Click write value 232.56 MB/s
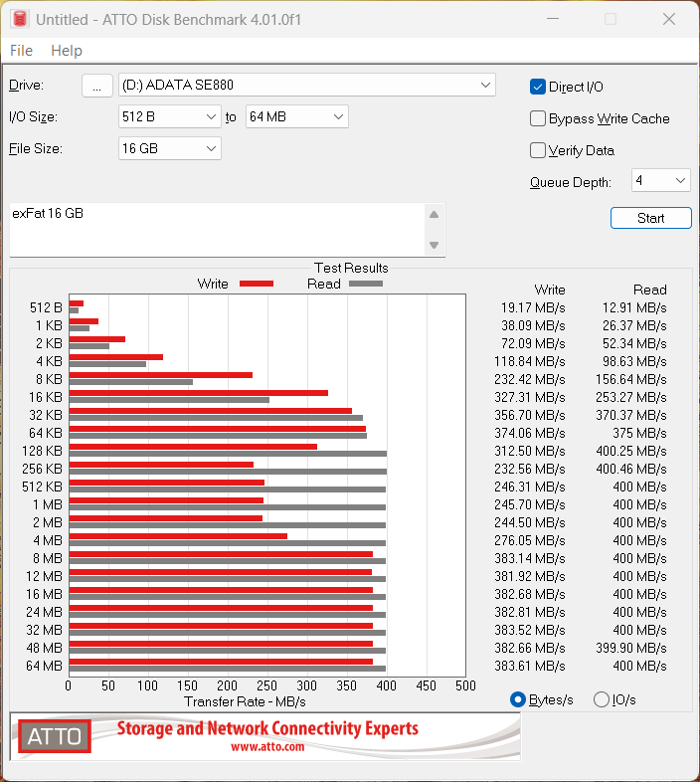700x782 pixels. [x=530, y=469]
